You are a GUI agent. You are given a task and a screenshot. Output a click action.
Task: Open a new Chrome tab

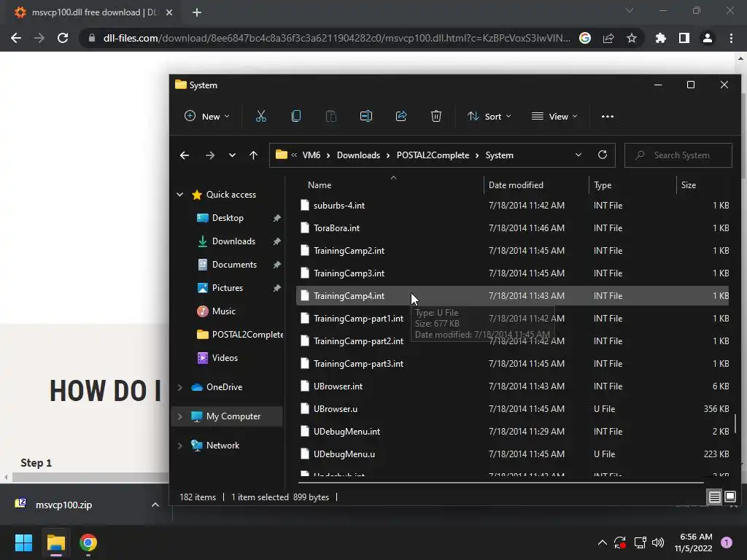(x=197, y=12)
